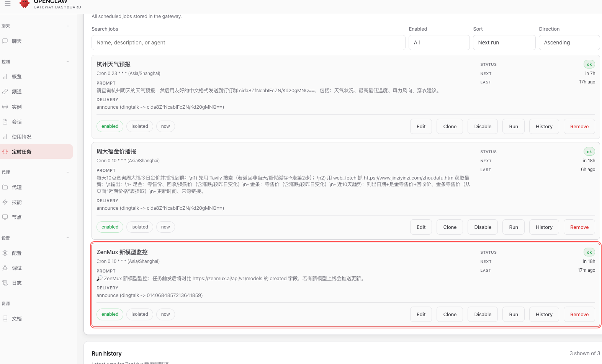Click isolated tag on 周大福金价播报

(140, 227)
